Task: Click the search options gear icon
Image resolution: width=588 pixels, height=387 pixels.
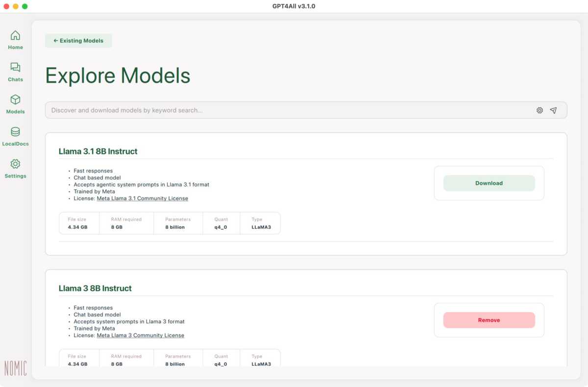Action: point(539,110)
